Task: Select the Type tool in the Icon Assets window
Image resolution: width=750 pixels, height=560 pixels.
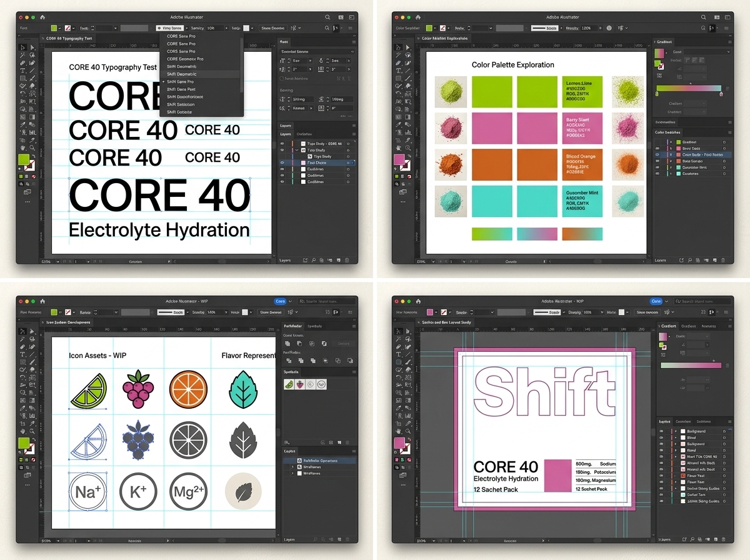Action: 23,354
